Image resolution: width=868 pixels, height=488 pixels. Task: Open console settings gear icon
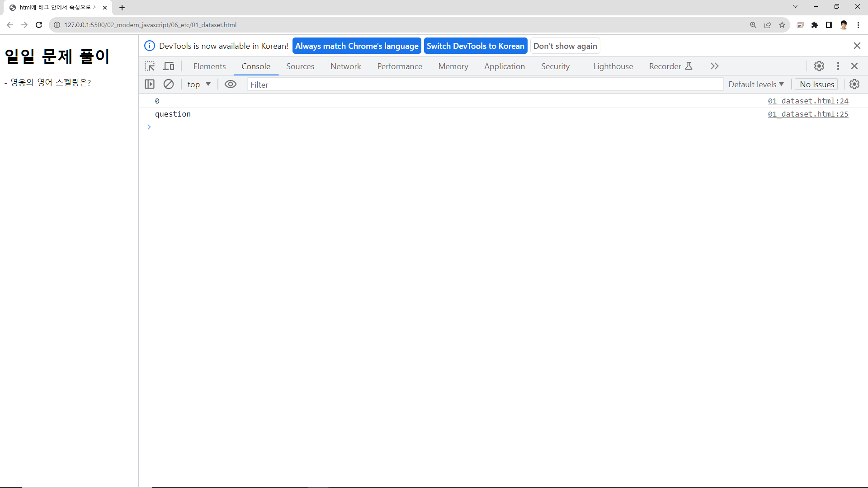(x=854, y=84)
